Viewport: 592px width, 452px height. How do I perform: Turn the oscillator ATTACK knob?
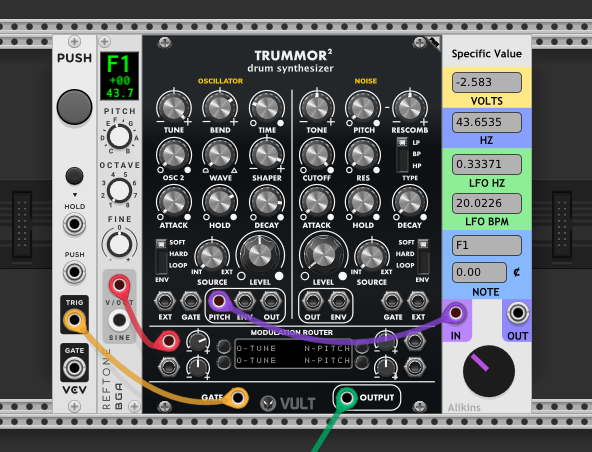[x=174, y=201]
